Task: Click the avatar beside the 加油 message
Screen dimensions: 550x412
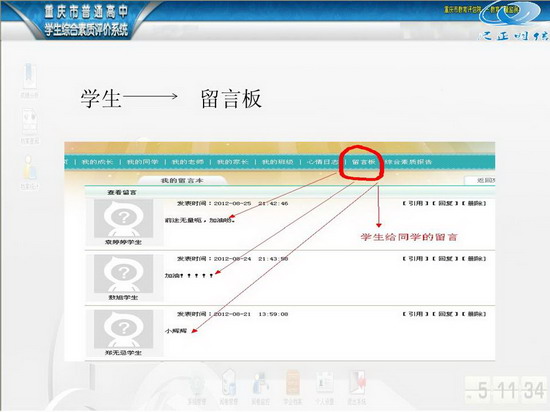Action: coord(123,274)
